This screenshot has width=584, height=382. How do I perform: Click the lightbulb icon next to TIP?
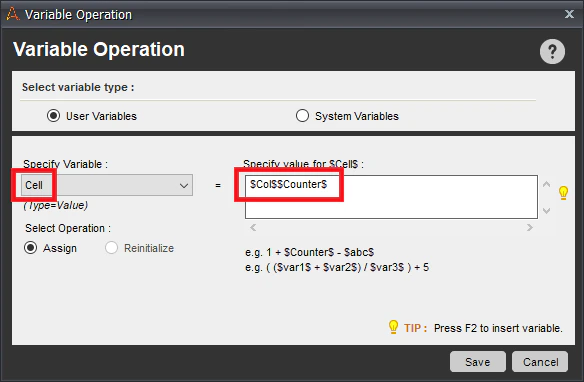click(393, 327)
